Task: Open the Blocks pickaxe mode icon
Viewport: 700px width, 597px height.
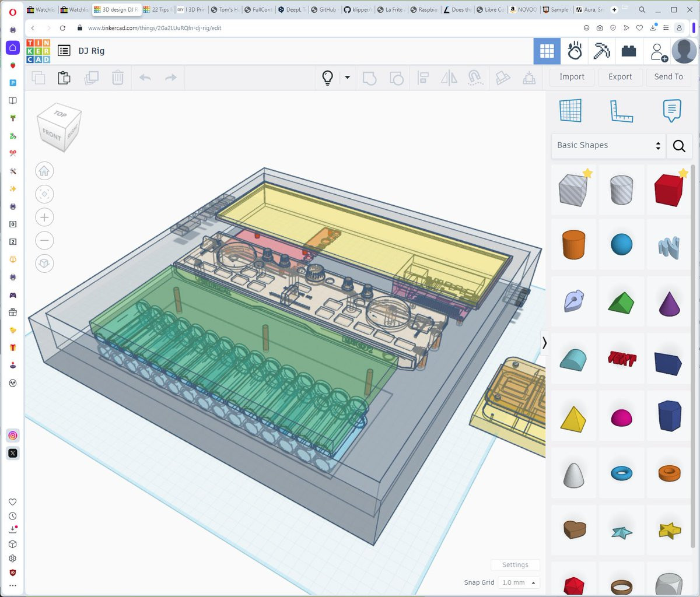Action: pyautogui.click(x=601, y=51)
